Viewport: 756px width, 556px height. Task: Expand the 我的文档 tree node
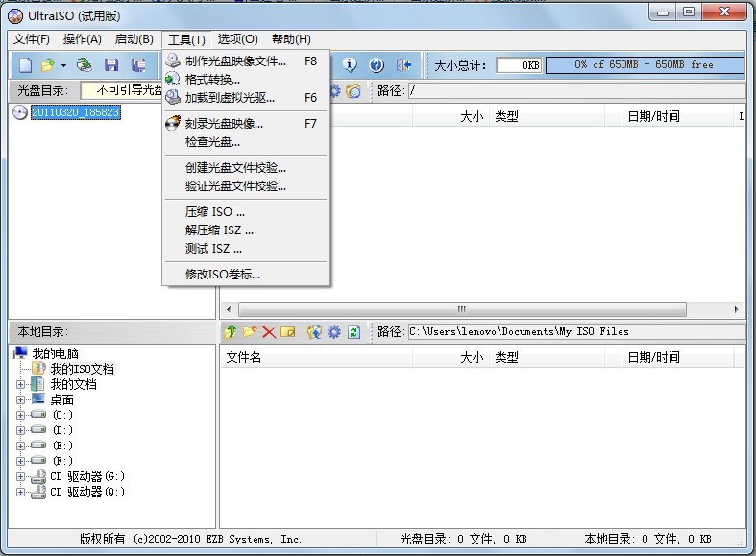click(x=21, y=384)
